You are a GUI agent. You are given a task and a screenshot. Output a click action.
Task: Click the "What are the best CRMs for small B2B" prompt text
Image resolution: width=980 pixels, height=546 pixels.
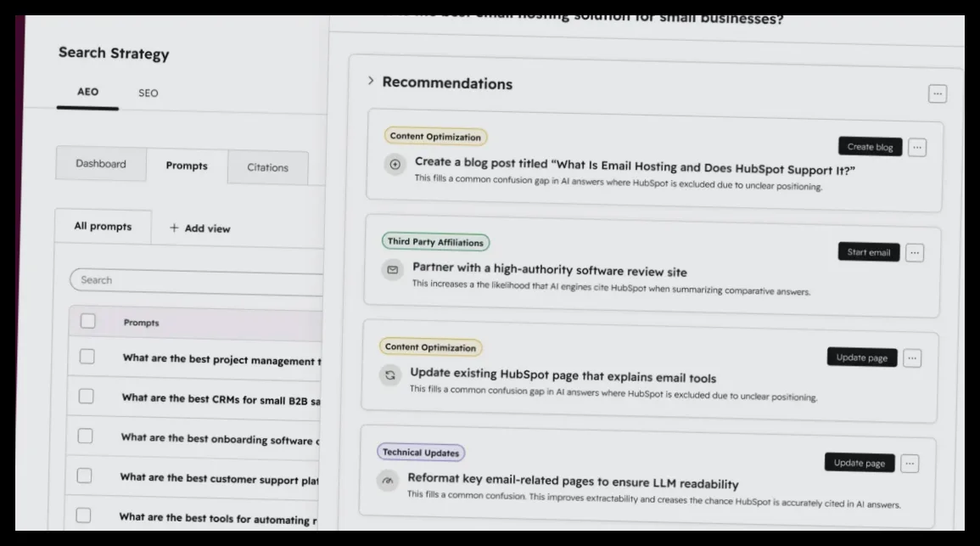tap(221, 399)
